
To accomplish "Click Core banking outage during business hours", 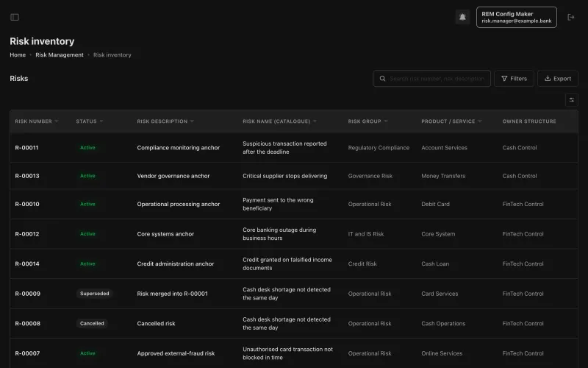I will coord(279,234).
